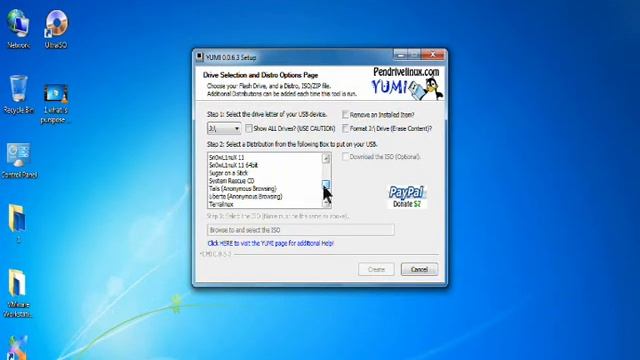Check Remove an Installed Item option
Image resolution: width=640 pixels, height=360 pixels.
pos(345,115)
